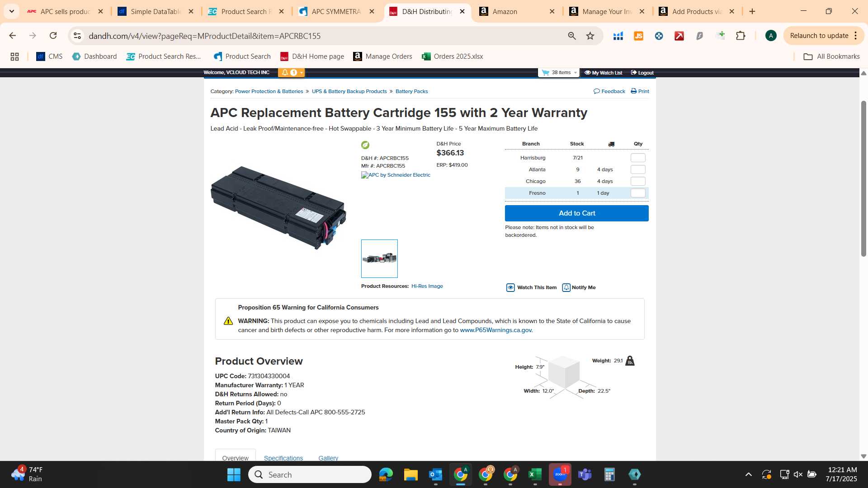Open File Explorer from the taskbar

tap(410, 474)
